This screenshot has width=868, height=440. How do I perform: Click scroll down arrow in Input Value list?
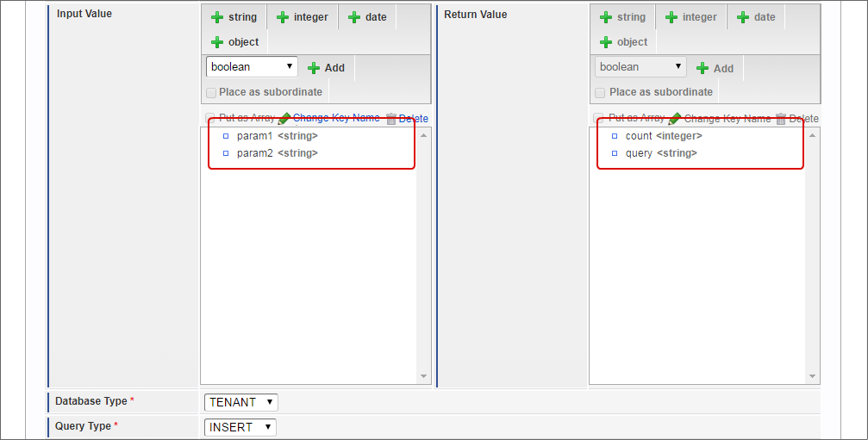[x=423, y=376]
